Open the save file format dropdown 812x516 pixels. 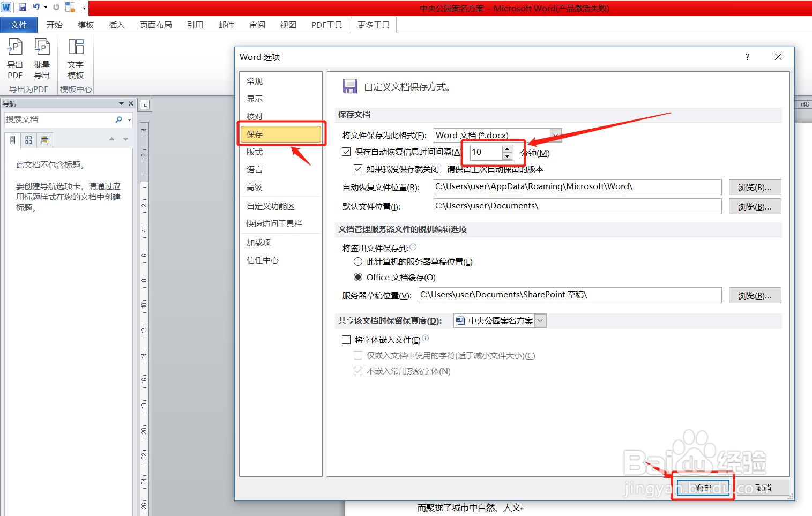click(556, 135)
